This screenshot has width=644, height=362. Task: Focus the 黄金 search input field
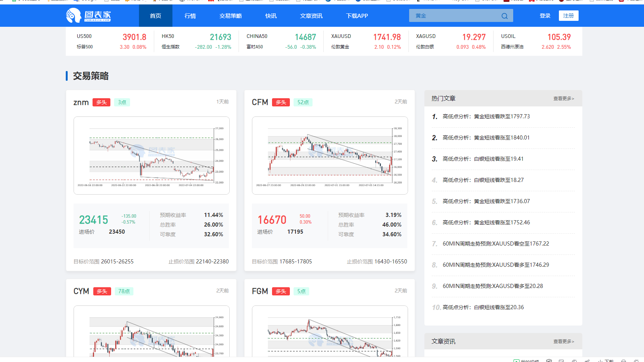click(455, 16)
